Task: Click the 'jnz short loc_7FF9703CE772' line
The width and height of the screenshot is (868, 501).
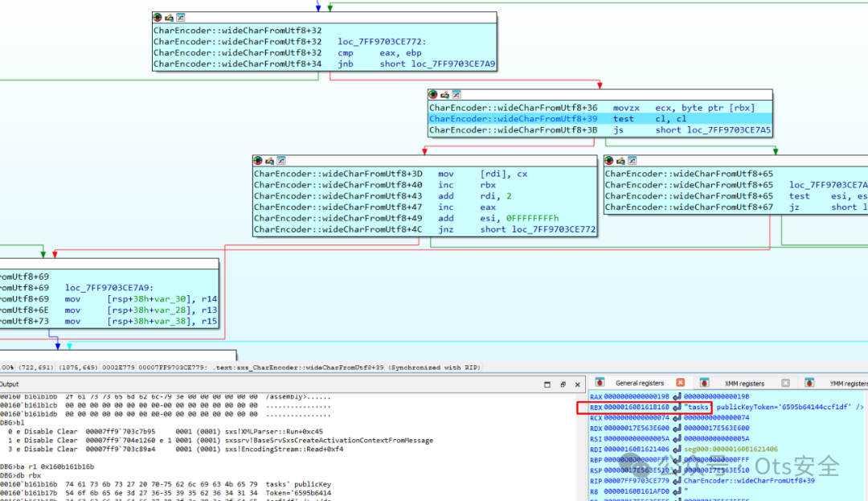Action: 517,228
